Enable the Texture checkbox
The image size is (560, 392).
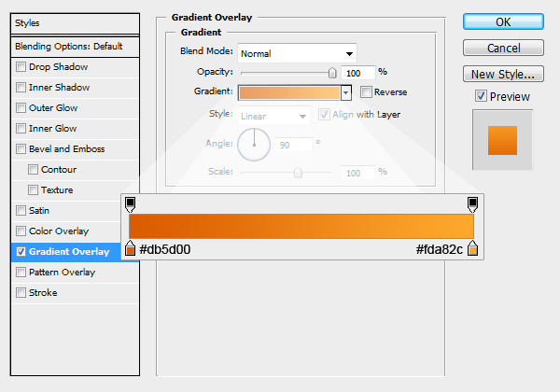(33, 189)
